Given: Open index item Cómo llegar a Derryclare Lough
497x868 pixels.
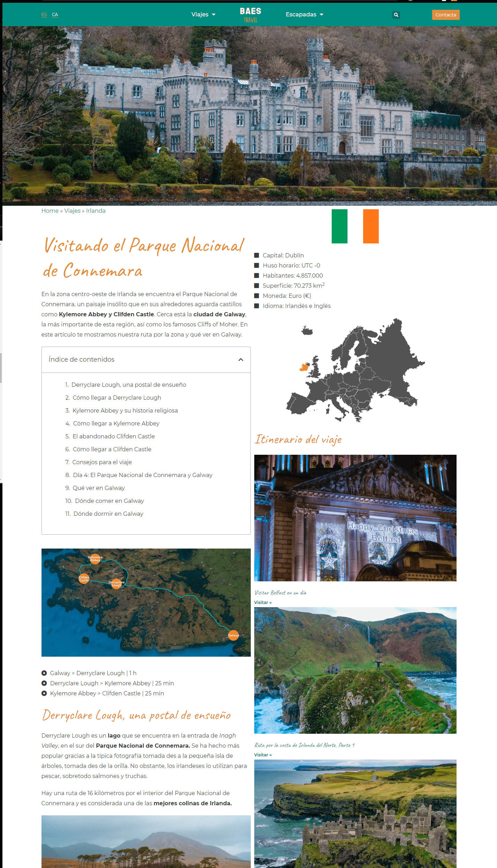Looking at the screenshot, I should click(x=117, y=398).
